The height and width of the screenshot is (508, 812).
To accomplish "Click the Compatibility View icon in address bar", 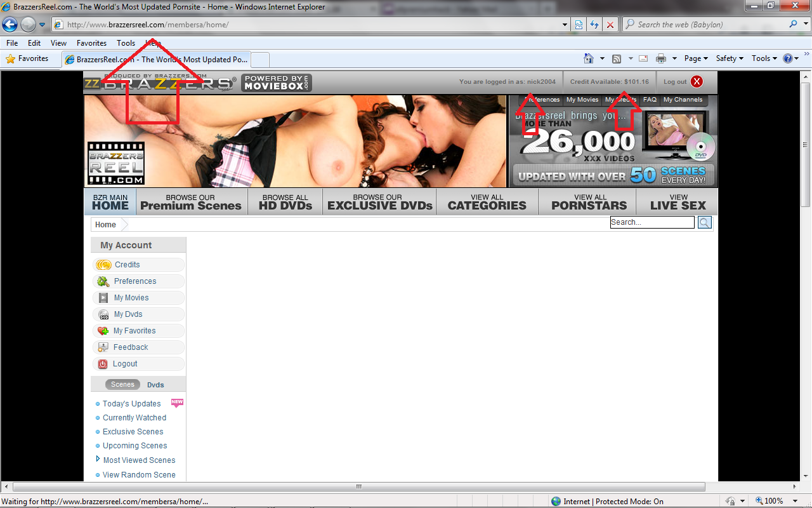I will click(x=579, y=25).
